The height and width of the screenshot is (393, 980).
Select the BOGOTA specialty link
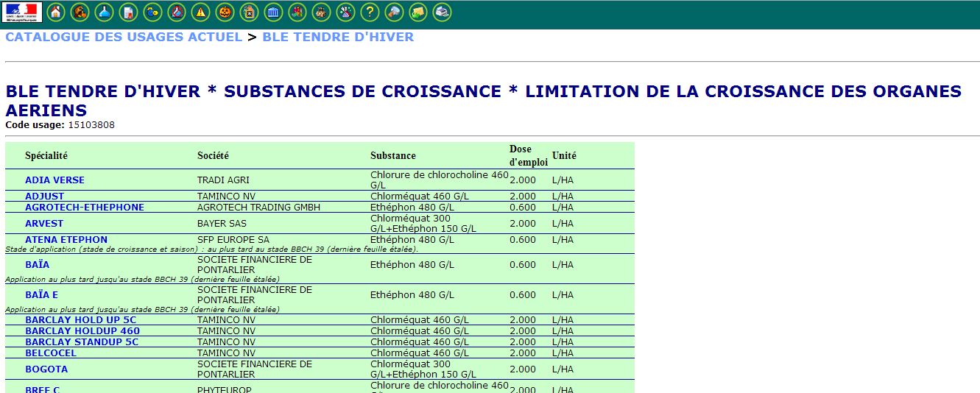coord(46,369)
